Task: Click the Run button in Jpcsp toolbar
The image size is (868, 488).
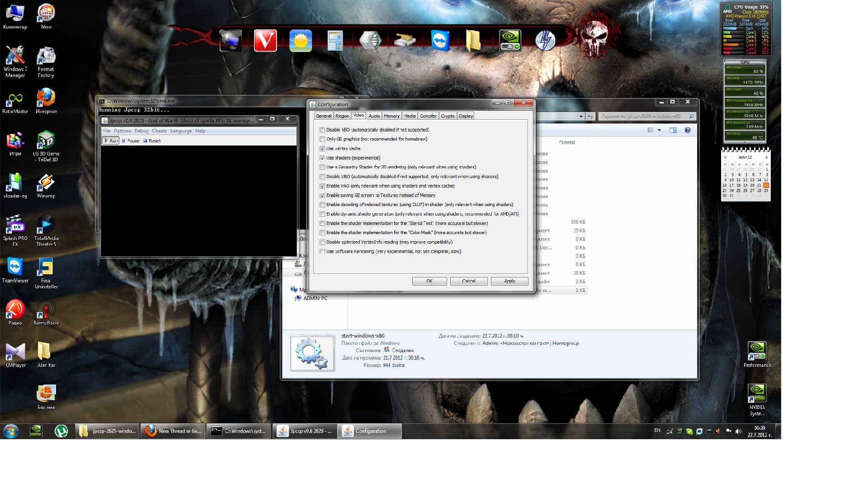Action: point(111,141)
